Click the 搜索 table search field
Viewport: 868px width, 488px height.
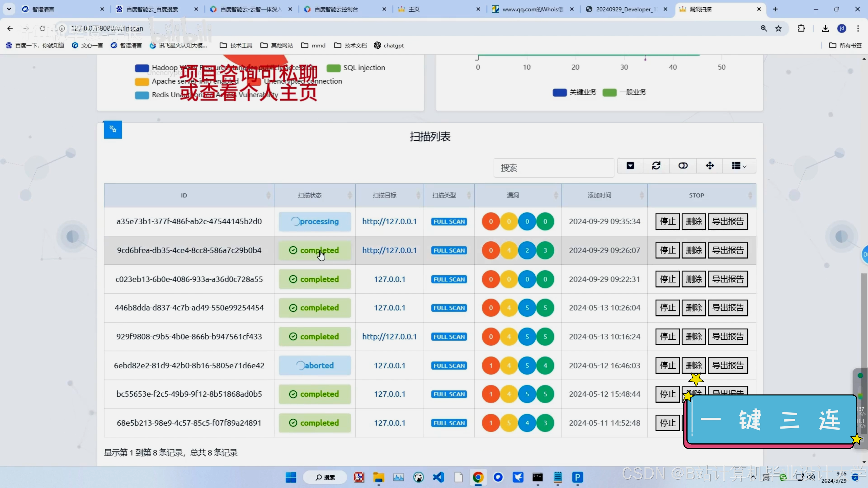[x=553, y=168]
